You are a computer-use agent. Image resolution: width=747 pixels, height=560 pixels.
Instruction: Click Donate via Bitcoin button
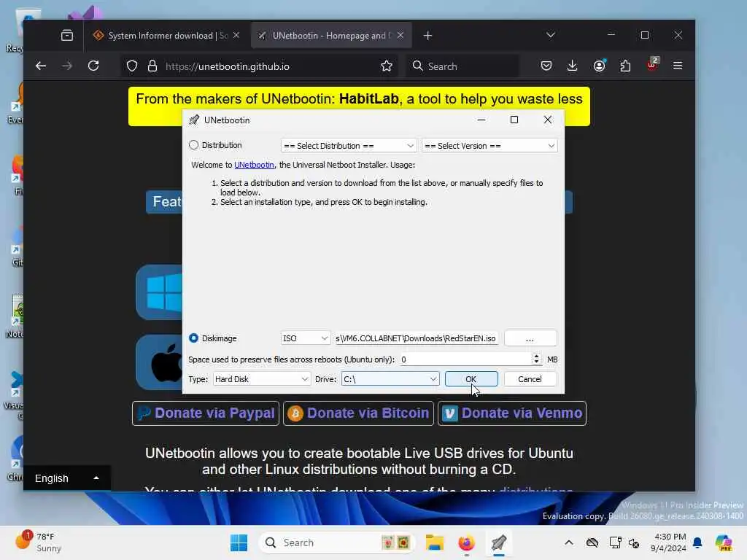359,413
